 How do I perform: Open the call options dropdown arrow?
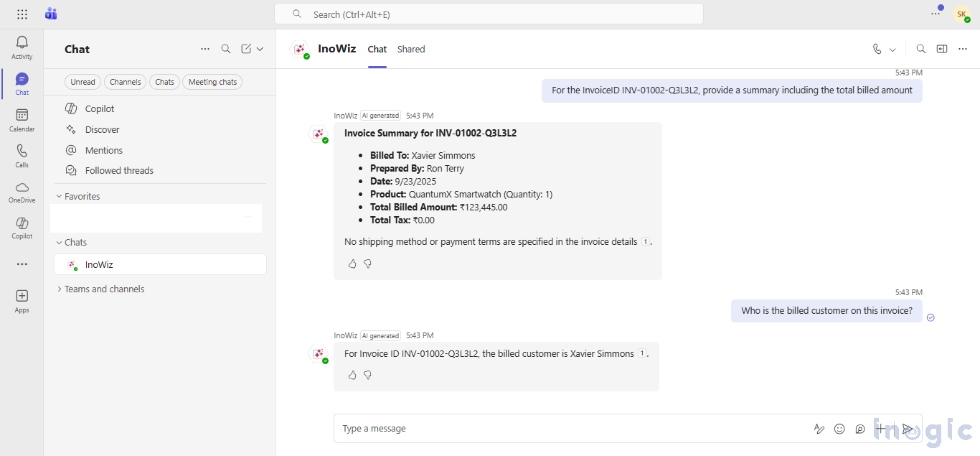coord(892,50)
